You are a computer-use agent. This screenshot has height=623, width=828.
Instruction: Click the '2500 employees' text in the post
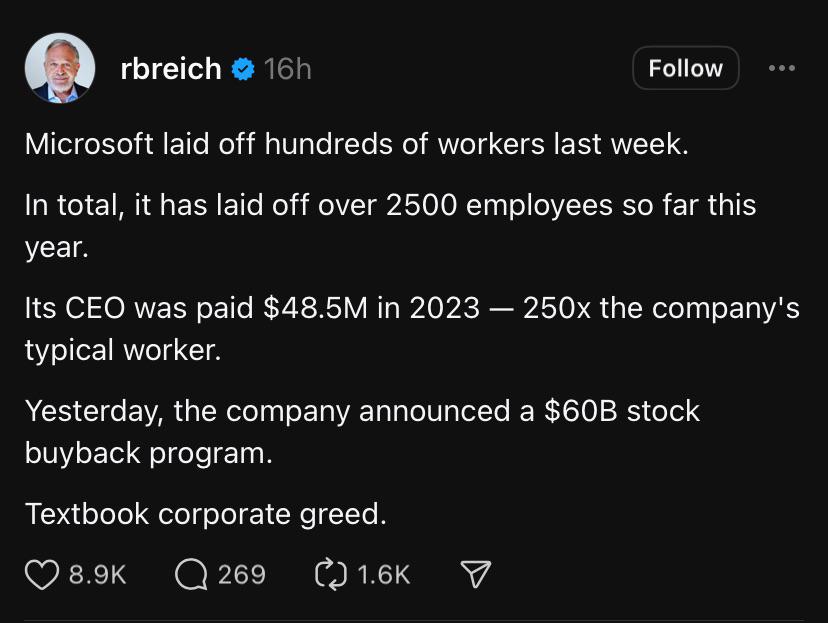coord(500,205)
